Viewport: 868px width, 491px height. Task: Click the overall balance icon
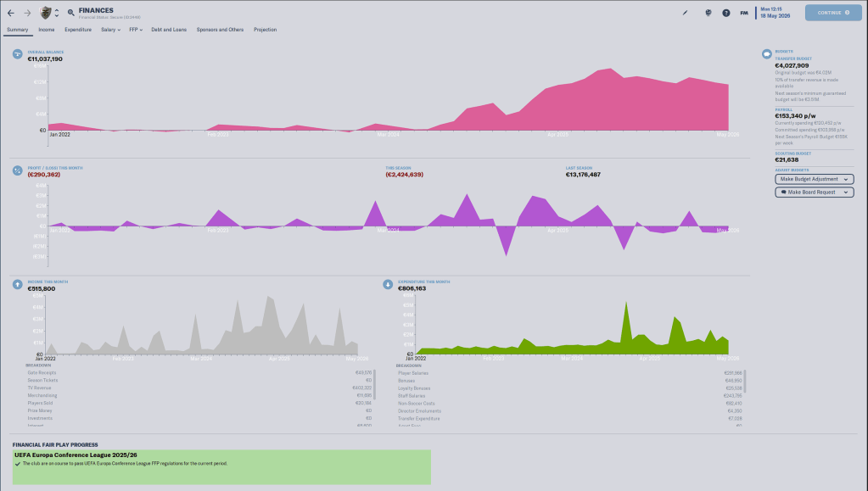[x=18, y=54]
